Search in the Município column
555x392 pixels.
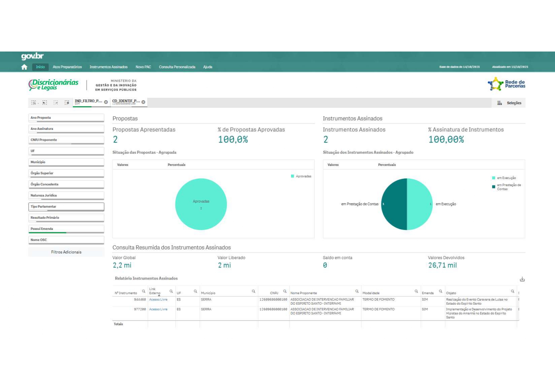(253, 291)
